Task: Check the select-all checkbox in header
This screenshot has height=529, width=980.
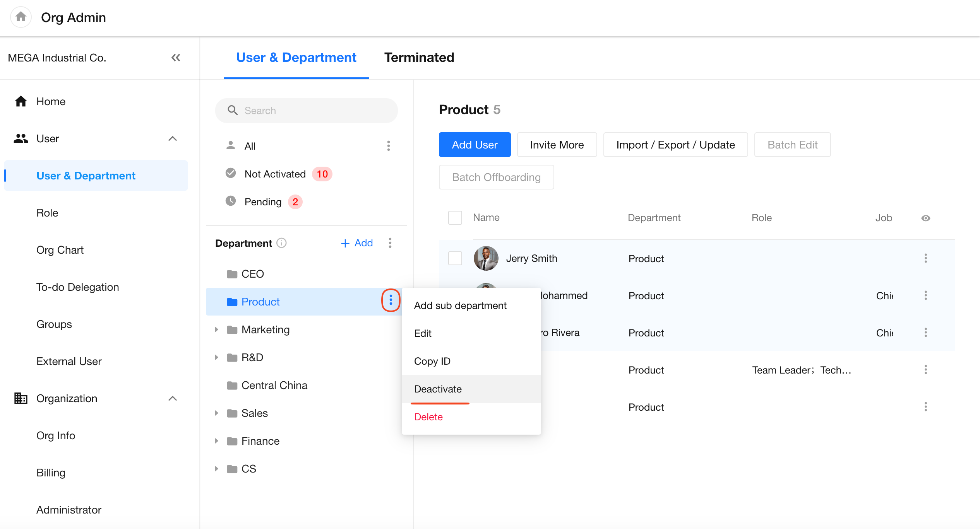Action: [x=455, y=218]
